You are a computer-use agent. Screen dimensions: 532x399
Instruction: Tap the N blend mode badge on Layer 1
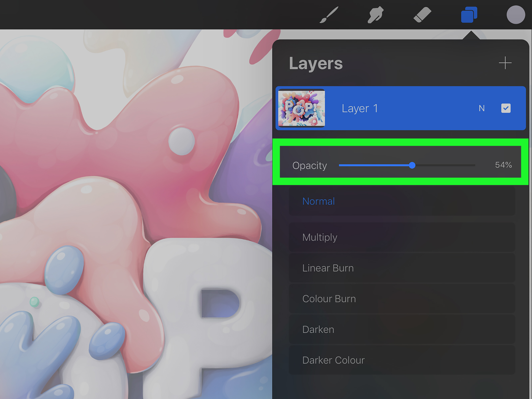482,108
